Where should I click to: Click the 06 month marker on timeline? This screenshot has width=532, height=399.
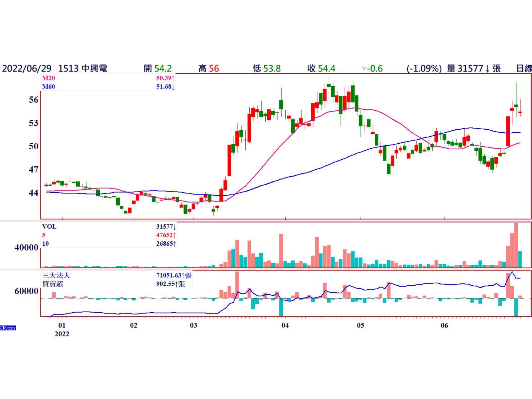coord(444,325)
